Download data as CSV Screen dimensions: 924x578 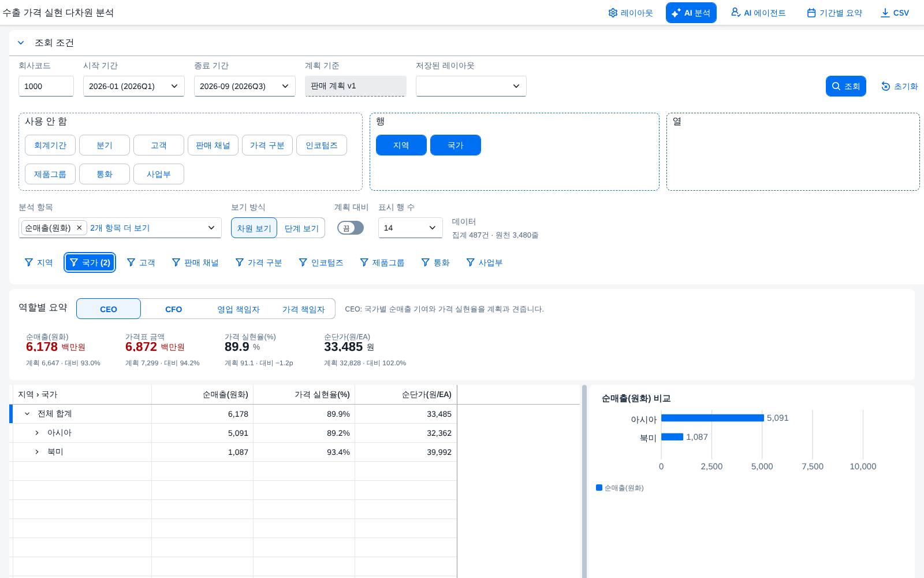click(895, 13)
